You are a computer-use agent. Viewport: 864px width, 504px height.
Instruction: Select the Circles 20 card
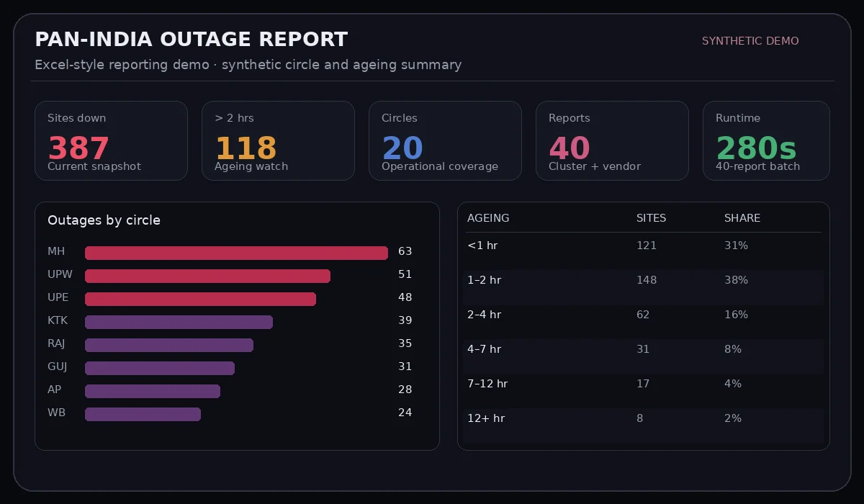click(445, 140)
